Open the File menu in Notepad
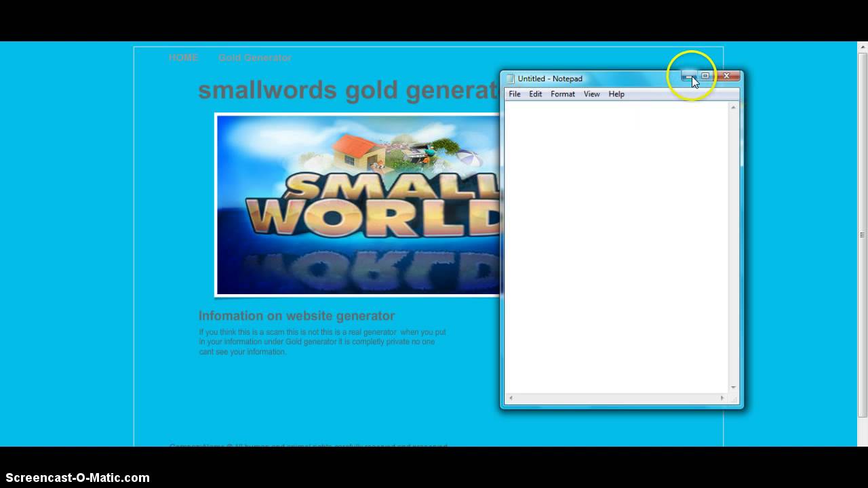Viewport: 868px width, 488px height. click(x=515, y=94)
